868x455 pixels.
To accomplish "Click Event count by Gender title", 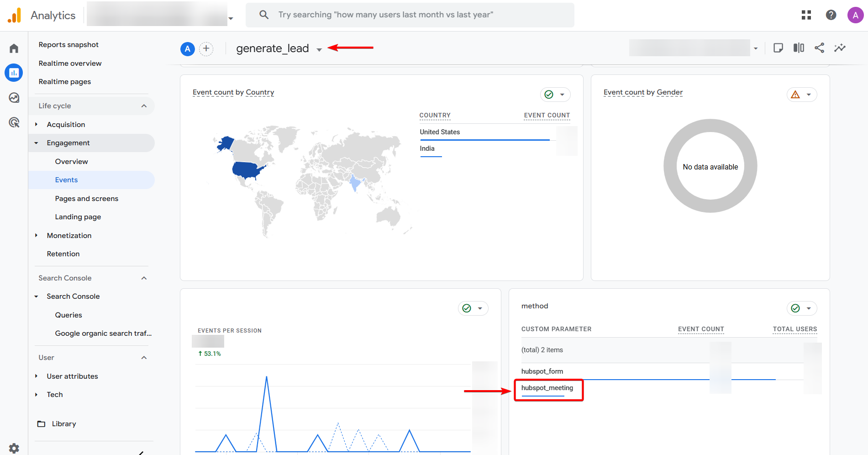I will pyautogui.click(x=643, y=92).
